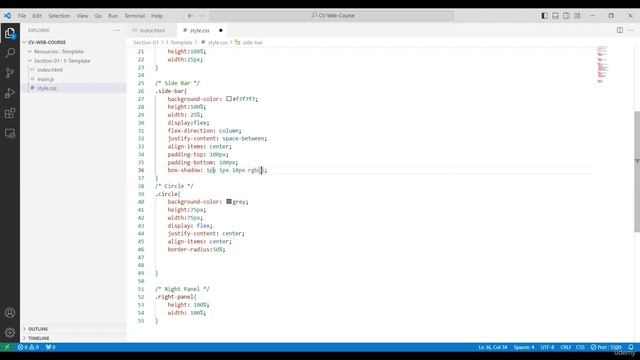Click 1-Template in the breadcrumb
Screen dimensions: 640x360
point(179,42)
